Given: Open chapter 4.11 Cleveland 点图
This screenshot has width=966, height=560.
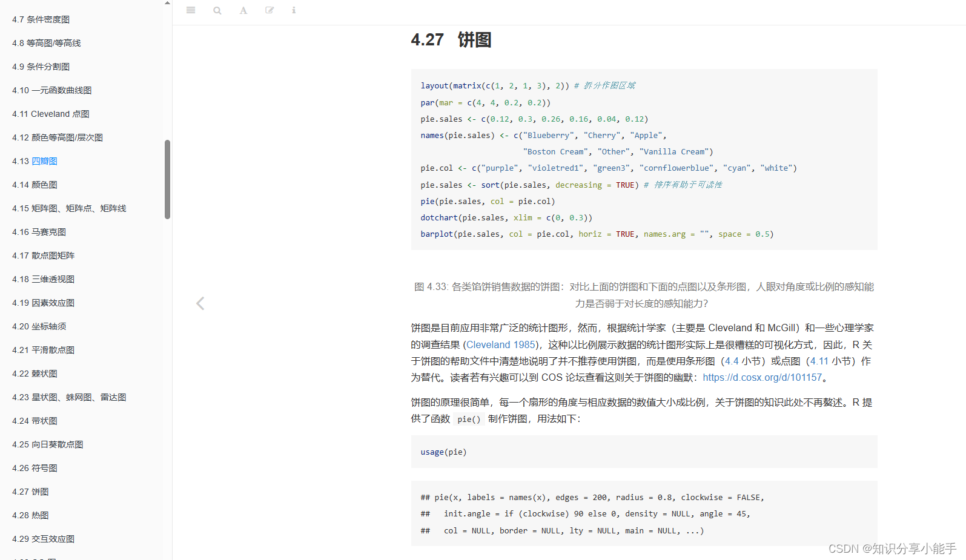Looking at the screenshot, I should tap(50, 114).
